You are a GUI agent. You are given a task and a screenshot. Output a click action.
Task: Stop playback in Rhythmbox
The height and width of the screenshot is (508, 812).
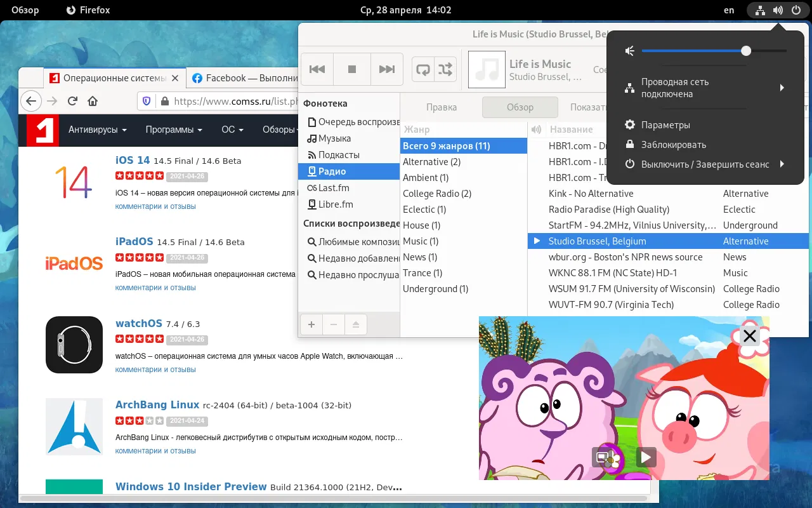pos(352,69)
